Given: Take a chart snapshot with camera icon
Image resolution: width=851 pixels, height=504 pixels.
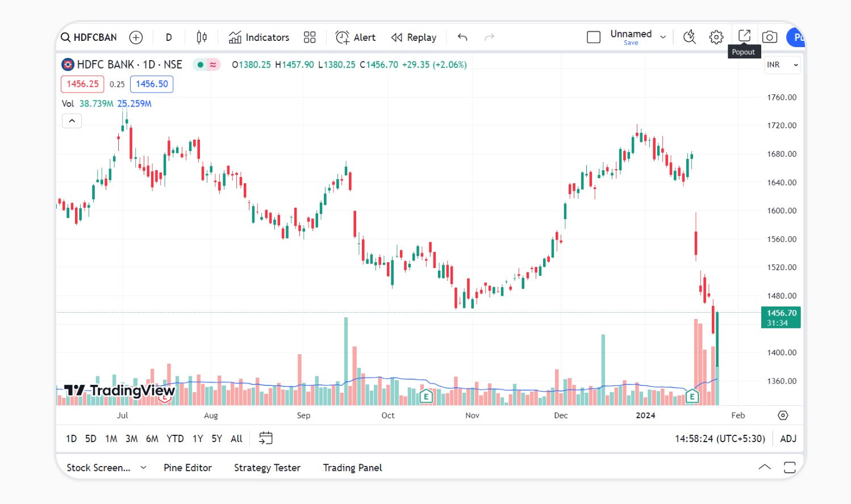Looking at the screenshot, I should click(770, 37).
